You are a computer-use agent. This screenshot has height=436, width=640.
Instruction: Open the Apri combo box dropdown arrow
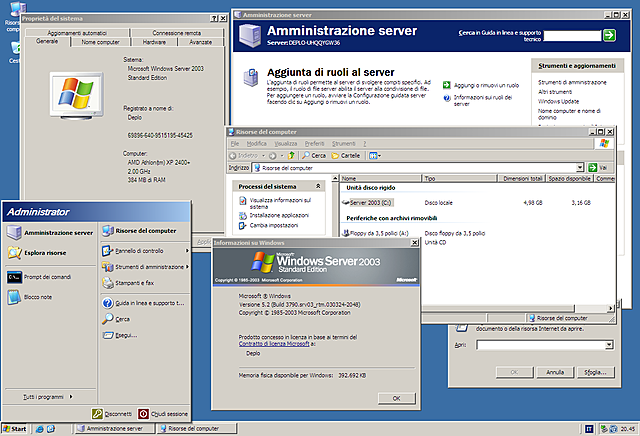pos(609,345)
